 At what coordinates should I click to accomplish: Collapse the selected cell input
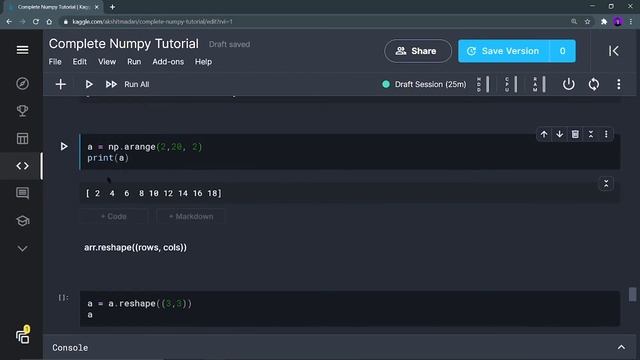[x=590, y=134]
